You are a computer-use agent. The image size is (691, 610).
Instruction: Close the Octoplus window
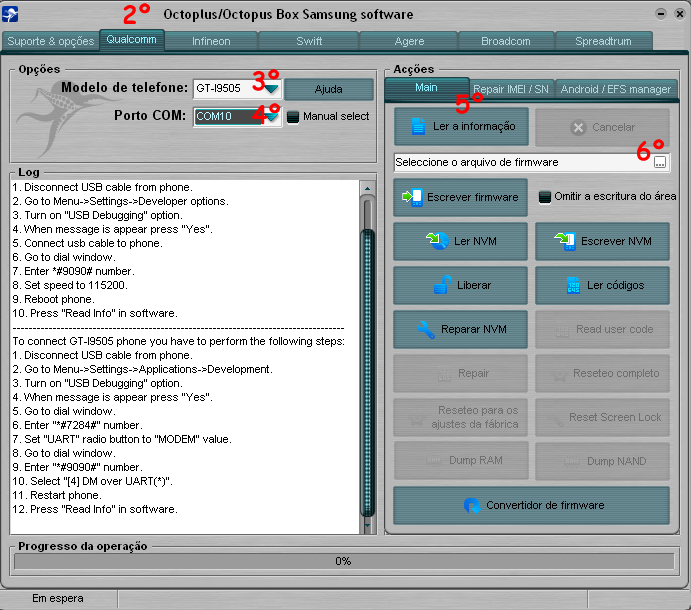pos(680,14)
